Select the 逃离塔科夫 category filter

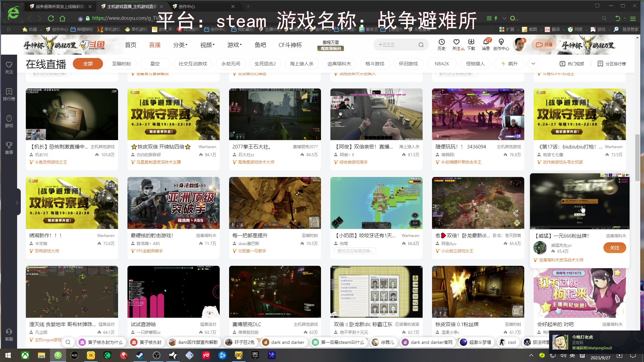339,63
